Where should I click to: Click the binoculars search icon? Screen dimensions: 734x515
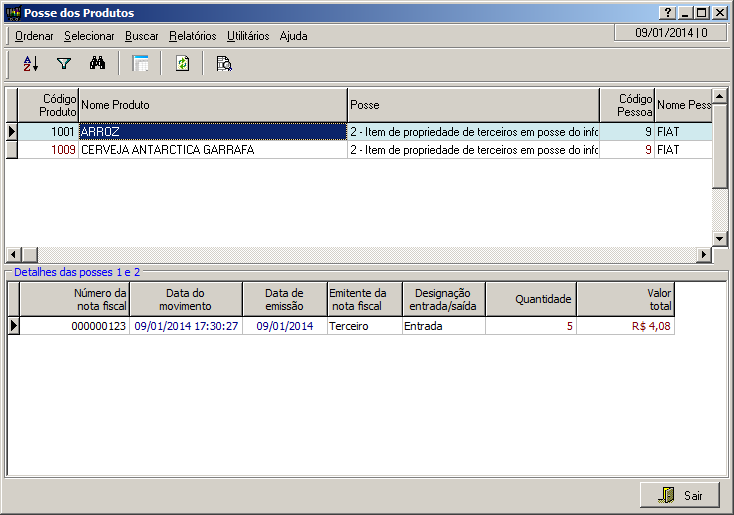coord(97,64)
